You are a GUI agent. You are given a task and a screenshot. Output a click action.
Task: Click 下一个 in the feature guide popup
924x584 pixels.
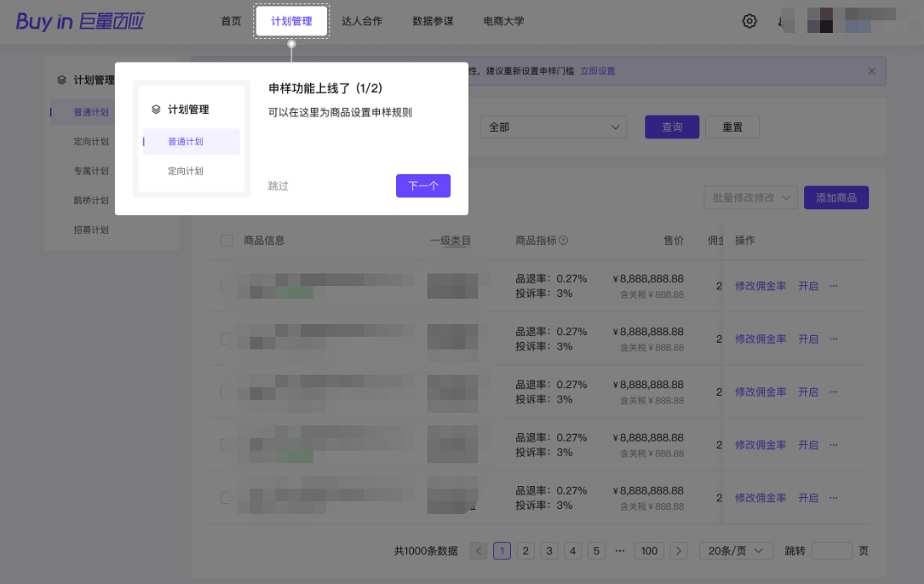point(422,186)
